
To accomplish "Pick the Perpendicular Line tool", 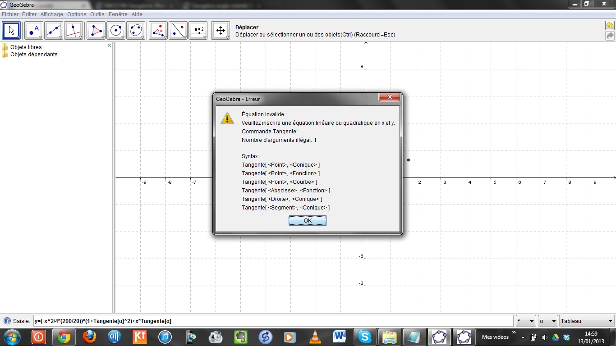I will 74,31.
